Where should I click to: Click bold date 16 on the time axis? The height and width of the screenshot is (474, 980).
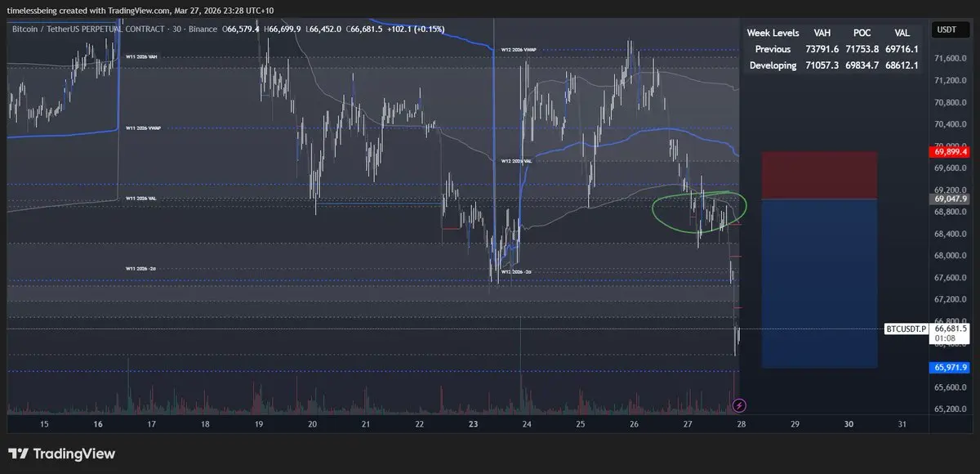(x=98, y=424)
